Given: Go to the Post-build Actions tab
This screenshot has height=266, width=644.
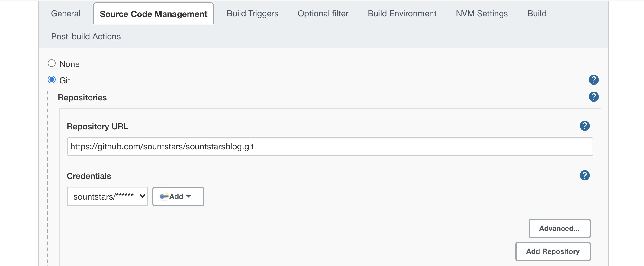Looking at the screenshot, I should click(86, 37).
